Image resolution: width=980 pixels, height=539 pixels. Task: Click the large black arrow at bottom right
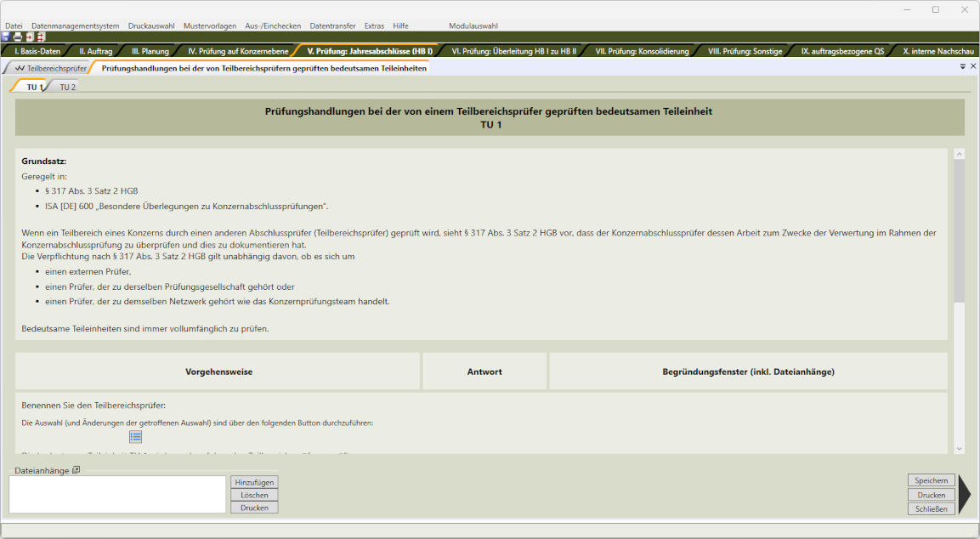coord(964,496)
